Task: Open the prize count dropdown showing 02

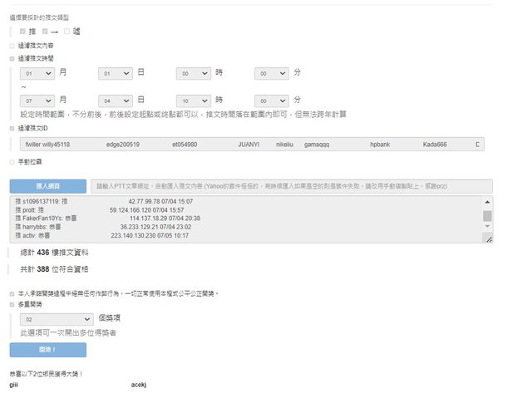Action: click(x=57, y=318)
